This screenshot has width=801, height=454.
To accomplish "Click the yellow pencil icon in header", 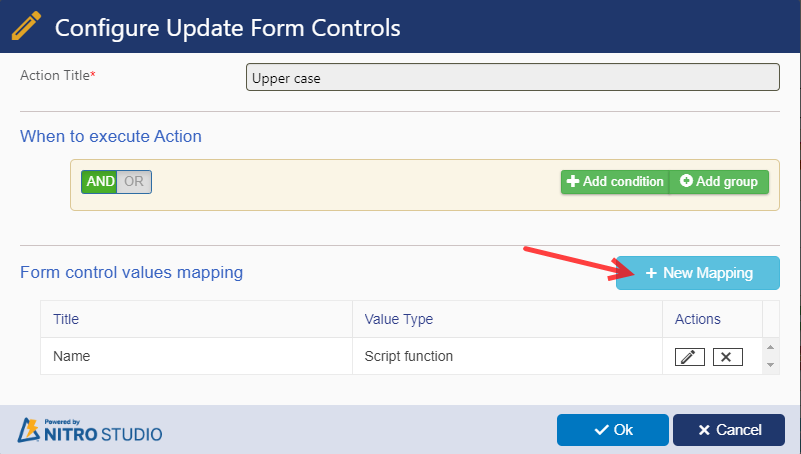I will [x=26, y=27].
